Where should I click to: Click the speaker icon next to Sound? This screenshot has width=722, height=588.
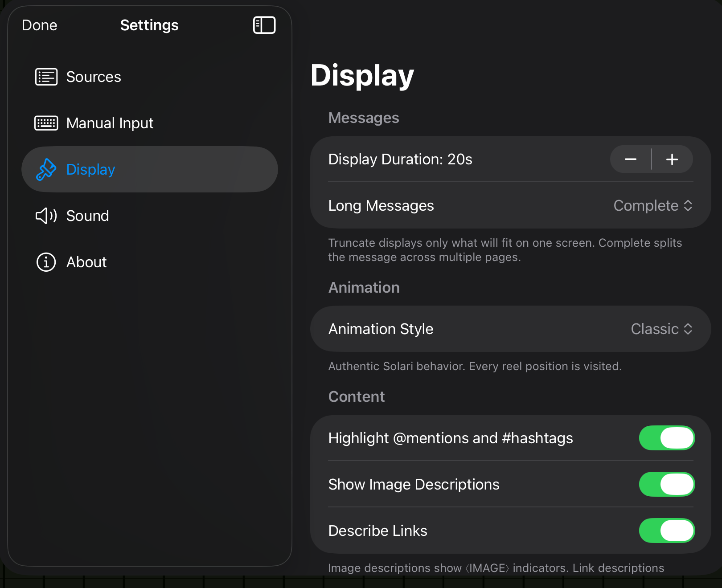(x=46, y=216)
